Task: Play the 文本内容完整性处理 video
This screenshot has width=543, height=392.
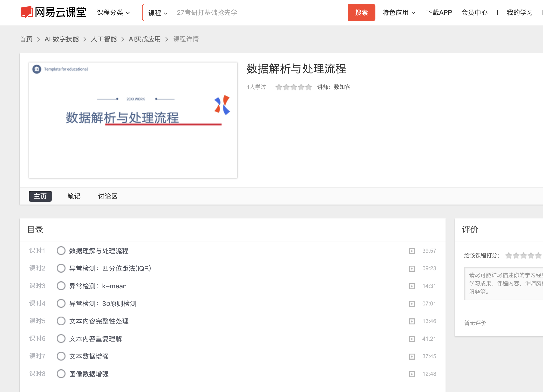Action: (x=412, y=321)
